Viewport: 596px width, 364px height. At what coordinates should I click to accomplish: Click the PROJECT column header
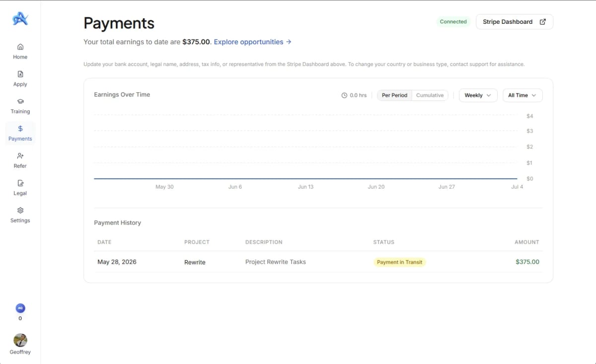click(197, 242)
